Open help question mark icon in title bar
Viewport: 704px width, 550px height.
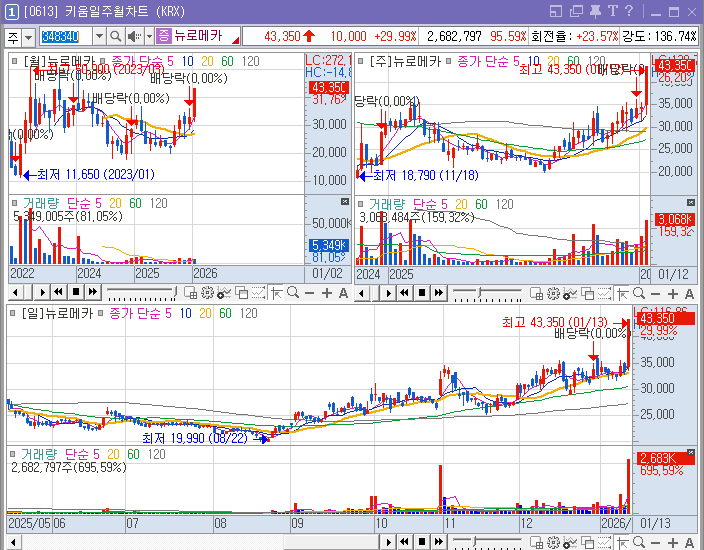pyautogui.click(x=629, y=11)
